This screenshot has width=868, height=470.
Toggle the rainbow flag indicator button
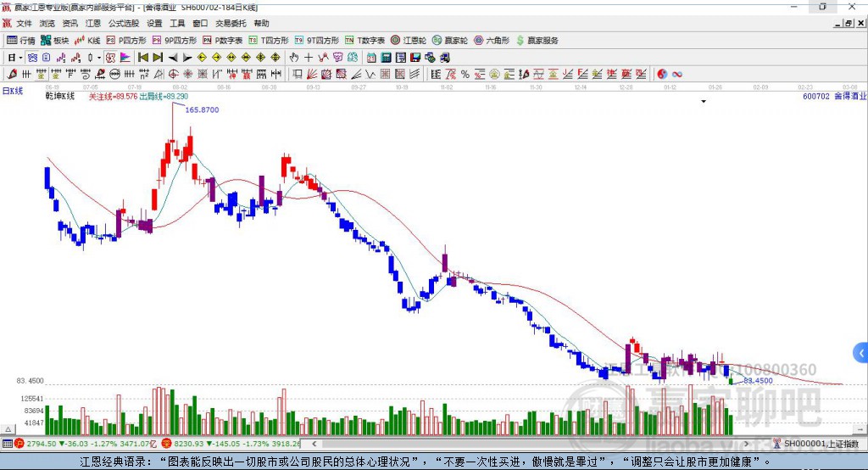coord(125,57)
